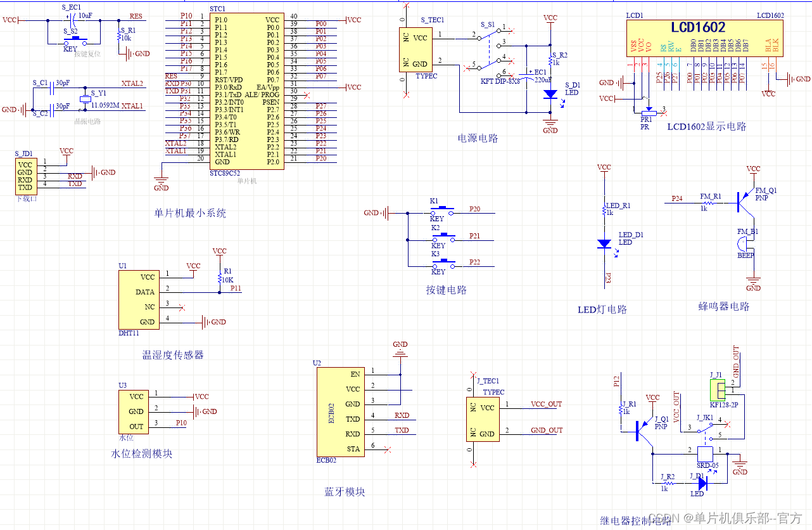Click the K1 key switch symbol

click(x=443, y=210)
